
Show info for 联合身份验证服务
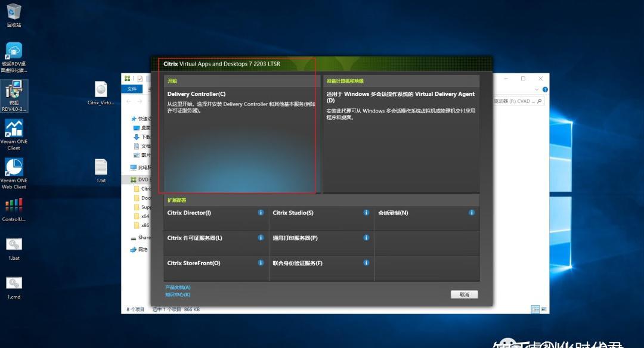tap(366, 263)
